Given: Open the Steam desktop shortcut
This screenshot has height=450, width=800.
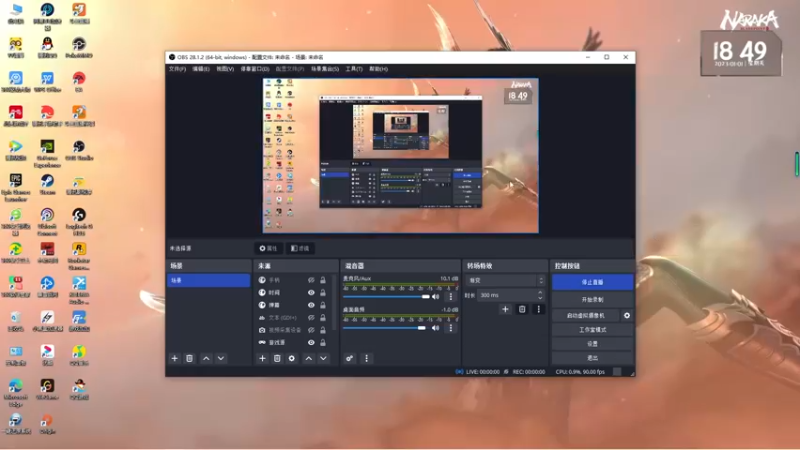Looking at the screenshot, I should [47, 185].
